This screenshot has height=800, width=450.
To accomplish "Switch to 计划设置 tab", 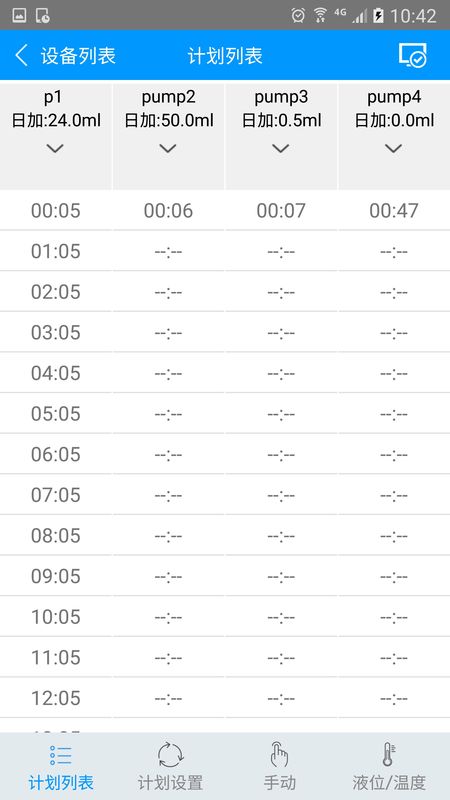I will coord(170,783).
